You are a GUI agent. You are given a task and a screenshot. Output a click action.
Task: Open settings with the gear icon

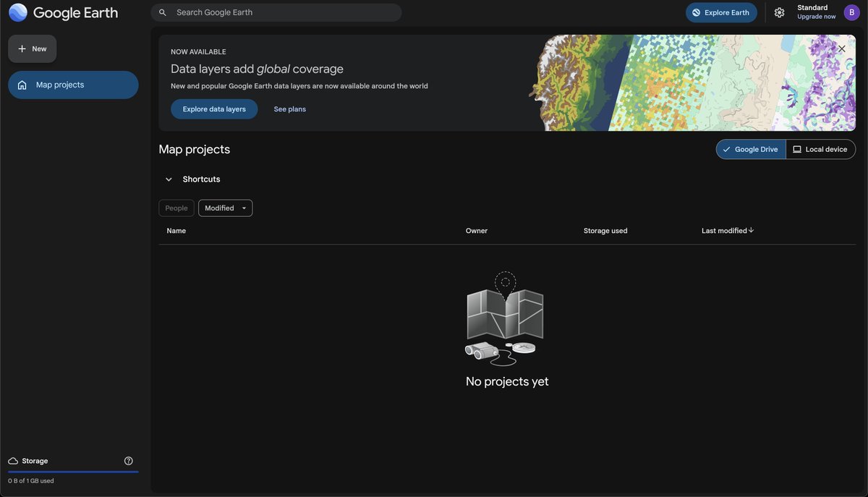pyautogui.click(x=779, y=12)
